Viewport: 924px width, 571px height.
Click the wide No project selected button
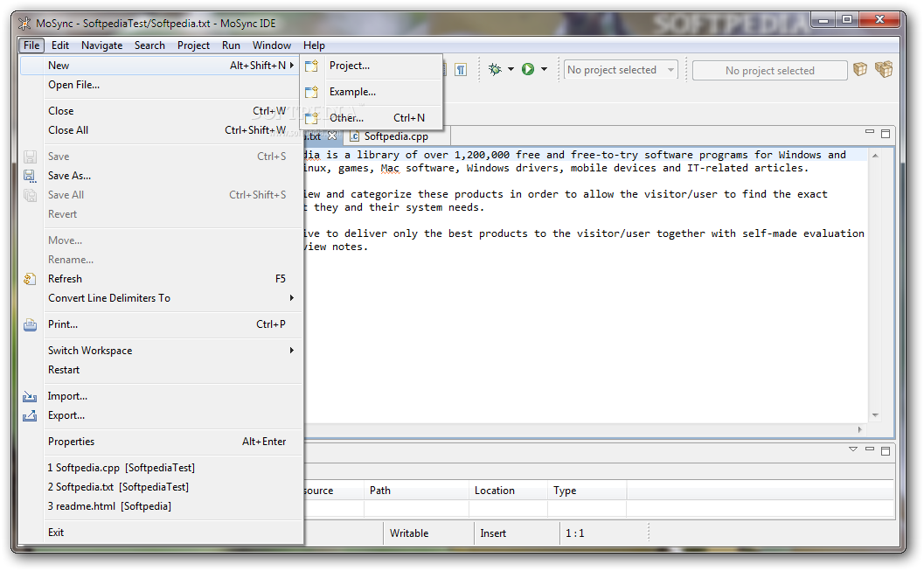click(x=769, y=71)
